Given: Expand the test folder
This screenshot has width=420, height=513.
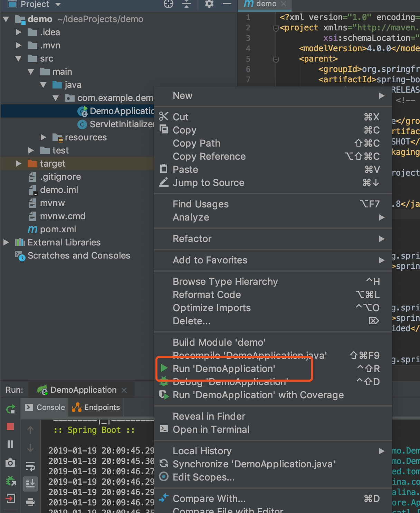Looking at the screenshot, I should click(31, 150).
